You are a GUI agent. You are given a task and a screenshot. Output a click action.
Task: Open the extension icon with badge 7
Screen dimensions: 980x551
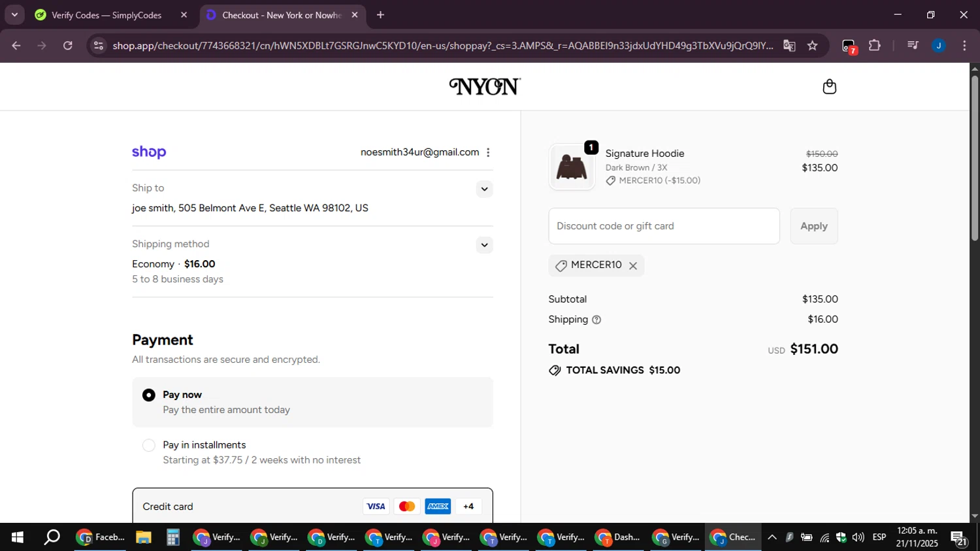pyautogui.click(x=849, y=46)
